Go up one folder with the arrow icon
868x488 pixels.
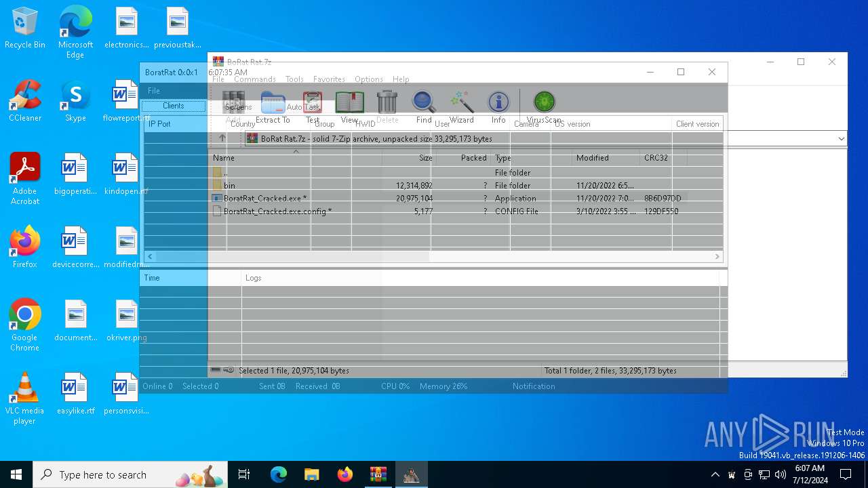222,138
